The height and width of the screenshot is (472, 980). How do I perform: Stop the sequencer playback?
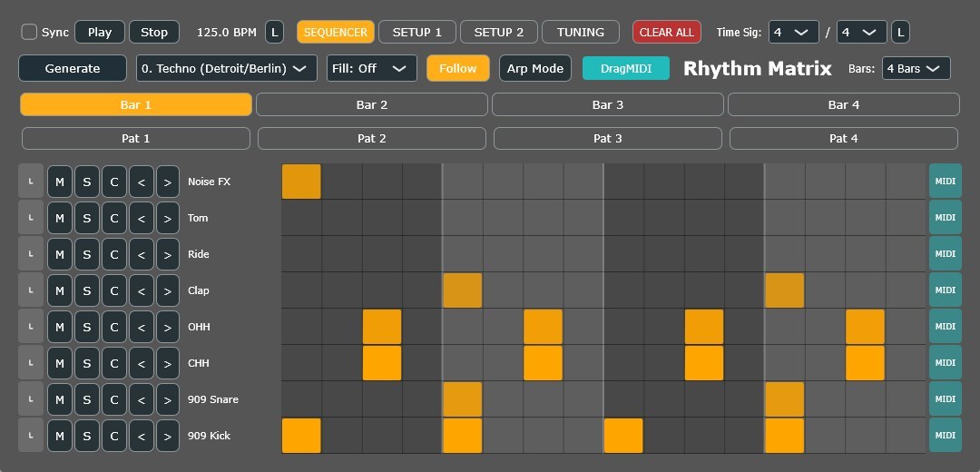tap(154, 32)
